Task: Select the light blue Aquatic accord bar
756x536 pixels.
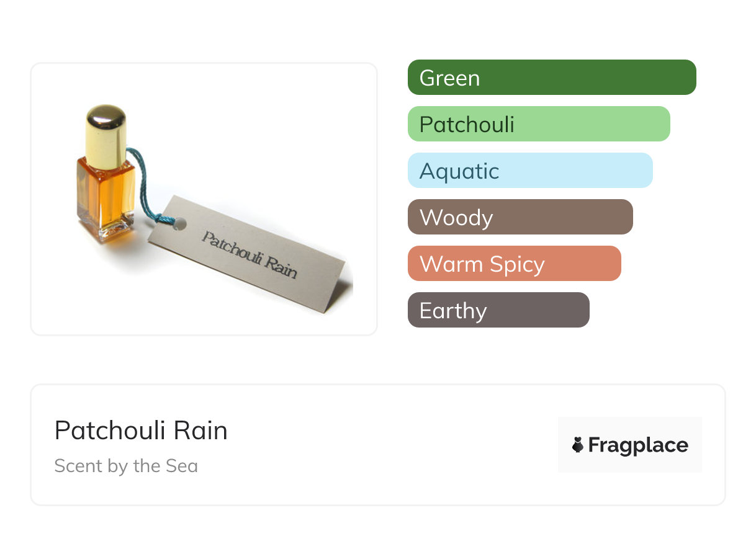Action: coord(529,171)
